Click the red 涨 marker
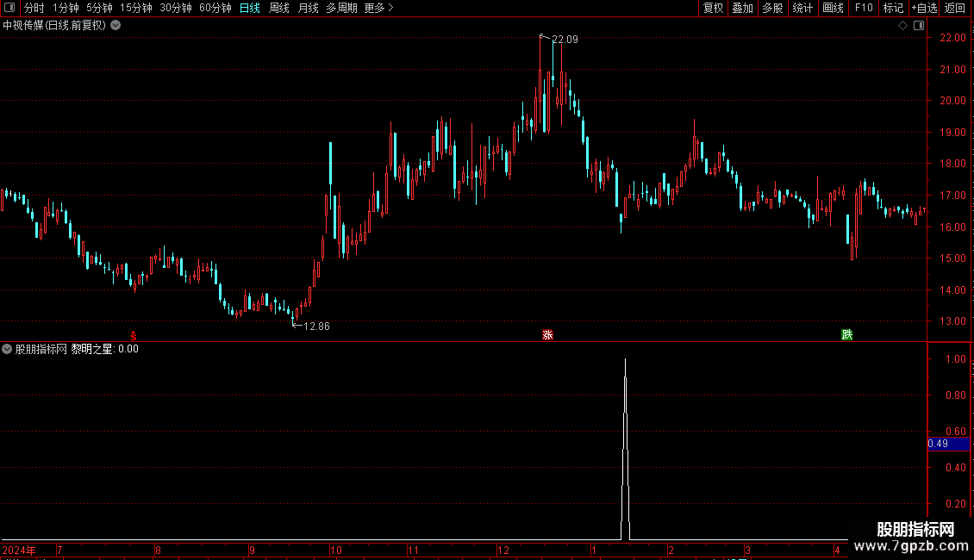 tap(547, 335)
